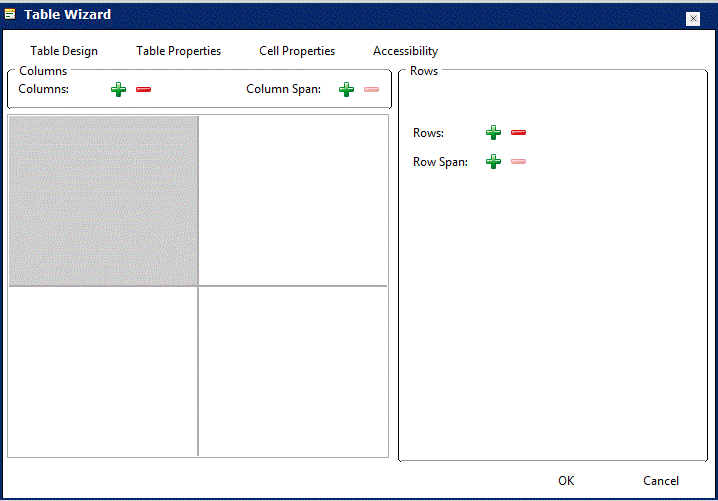
Task: Select the top-right table cell
Action: pyautogui.click(x=293, y=200)
